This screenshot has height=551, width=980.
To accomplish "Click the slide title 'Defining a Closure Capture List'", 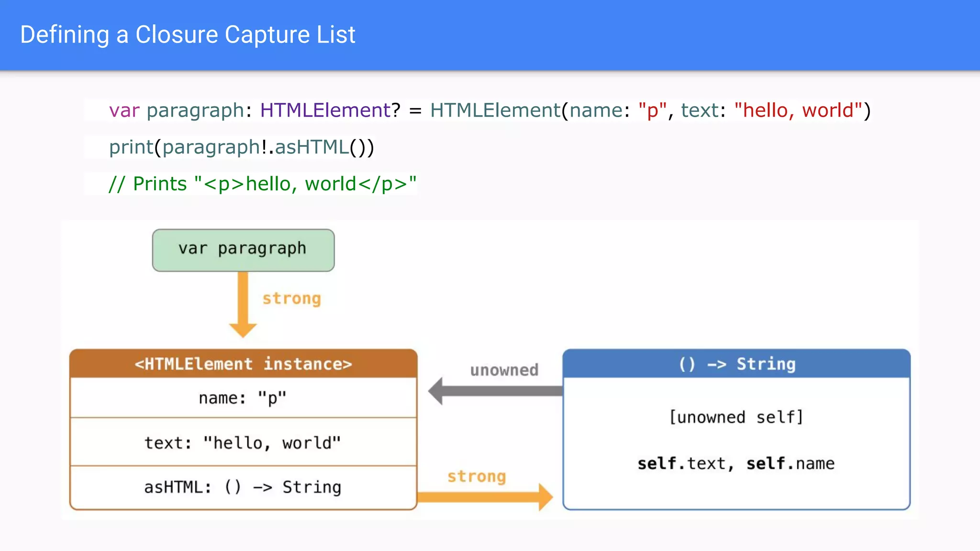I will (188, 35).
